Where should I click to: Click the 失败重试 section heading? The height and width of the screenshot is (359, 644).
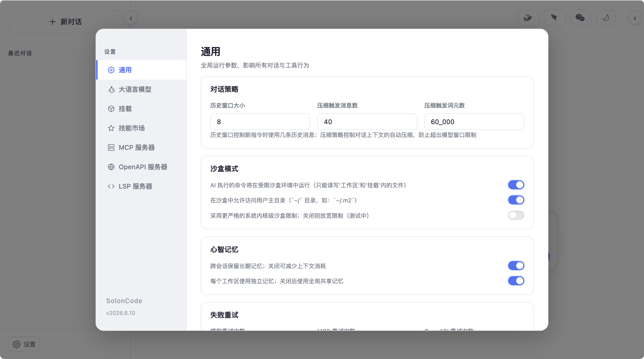[224, 315]
